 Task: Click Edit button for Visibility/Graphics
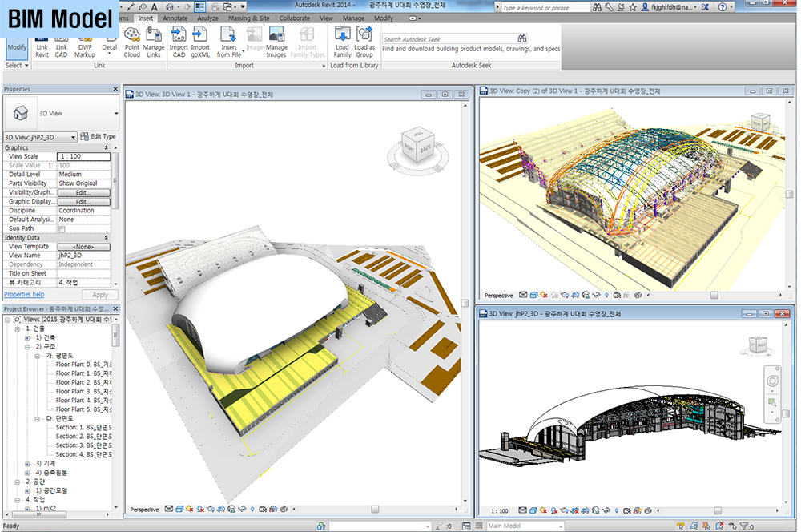84,192
